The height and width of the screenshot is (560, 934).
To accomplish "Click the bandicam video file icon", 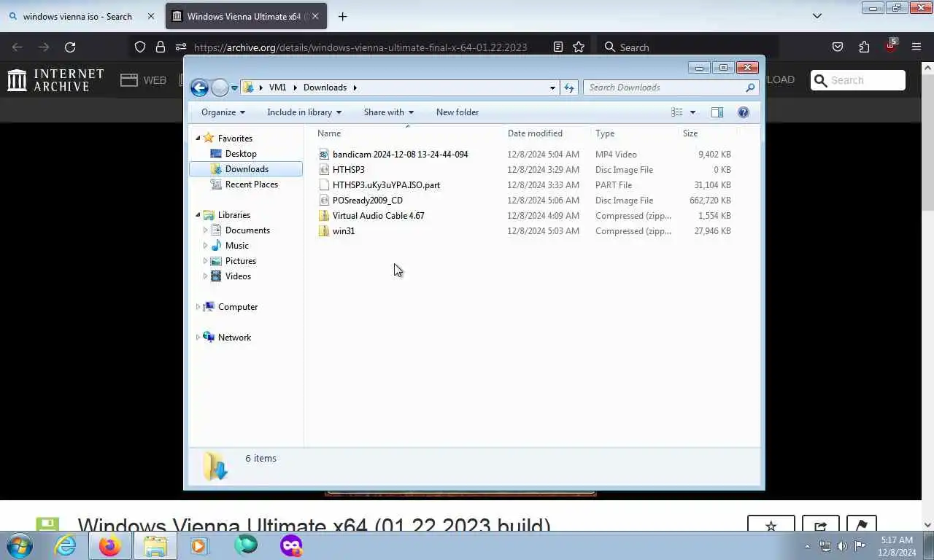I will tap(324, 155).
